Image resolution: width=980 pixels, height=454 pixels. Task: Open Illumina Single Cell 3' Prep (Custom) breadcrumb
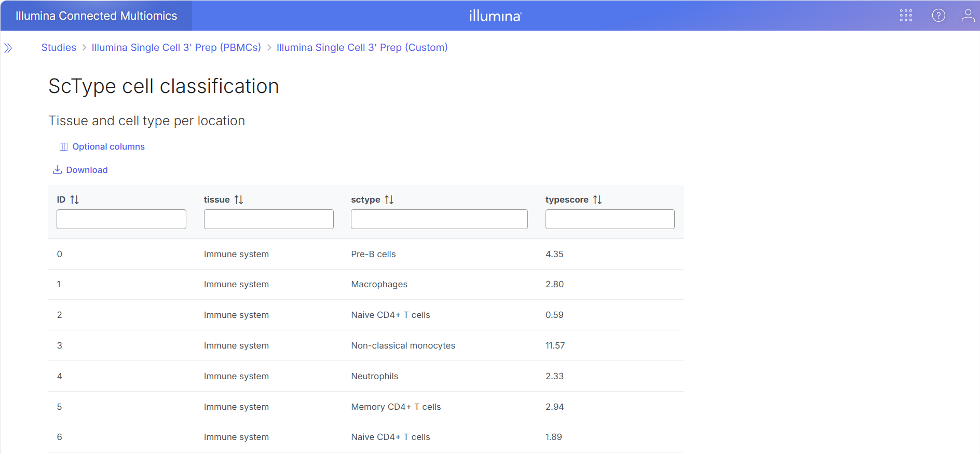coord(362,47)
